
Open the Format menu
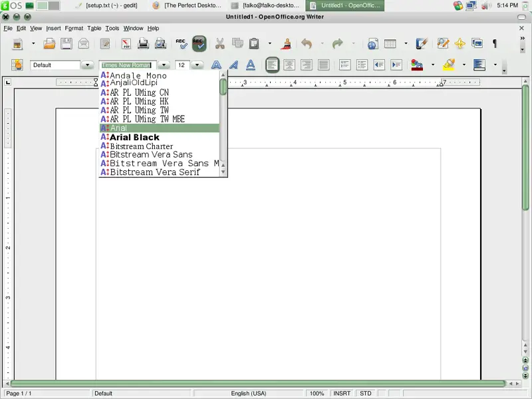coord(74,29)
